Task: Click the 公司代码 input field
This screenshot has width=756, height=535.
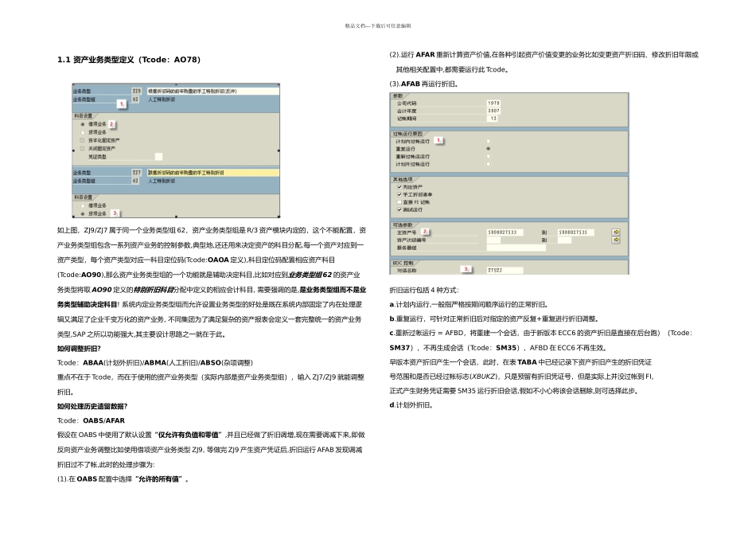Action: pyautogui.click(x=493, y=103)
